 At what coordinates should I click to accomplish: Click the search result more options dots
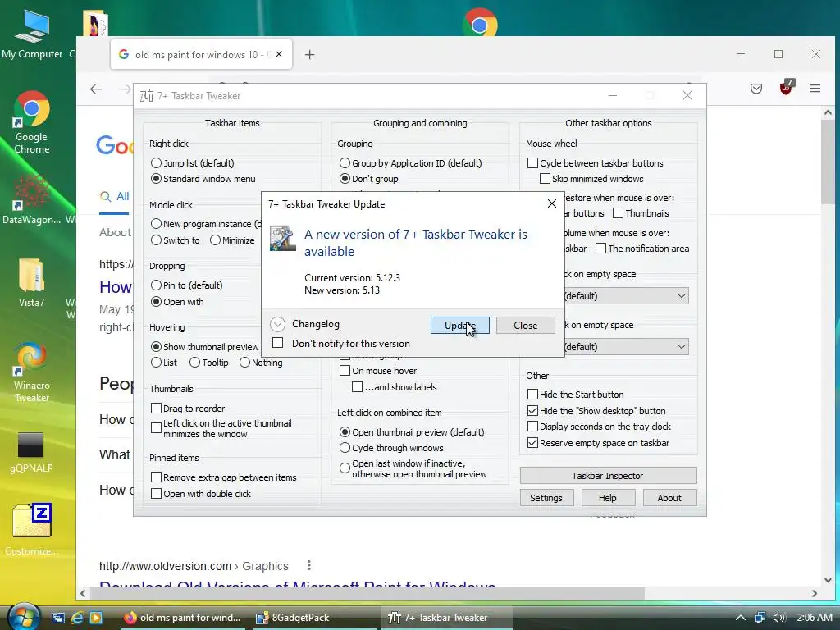tap(309, 565)
